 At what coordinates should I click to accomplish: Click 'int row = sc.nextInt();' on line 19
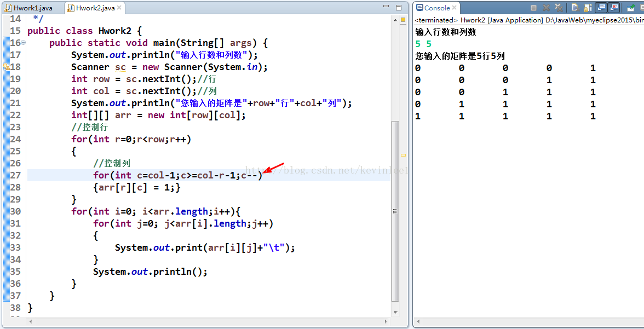point(134,79)
